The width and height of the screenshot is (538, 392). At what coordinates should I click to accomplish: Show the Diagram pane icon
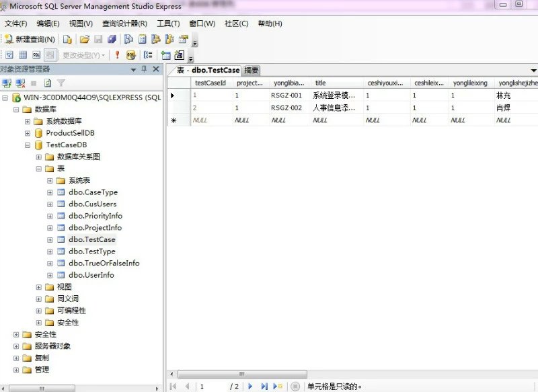(x=9, y=55)
